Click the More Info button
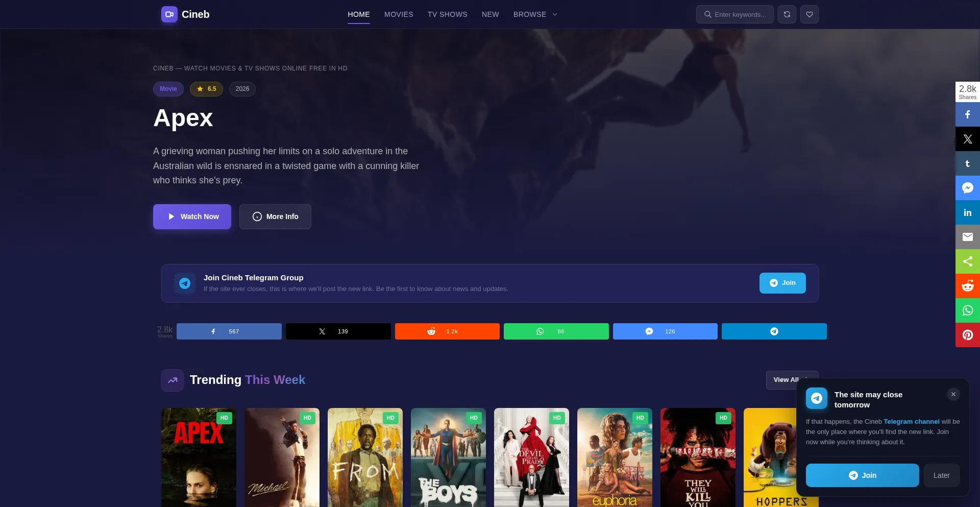This screenshot has height=507, width=980. [x=275, y=216]
